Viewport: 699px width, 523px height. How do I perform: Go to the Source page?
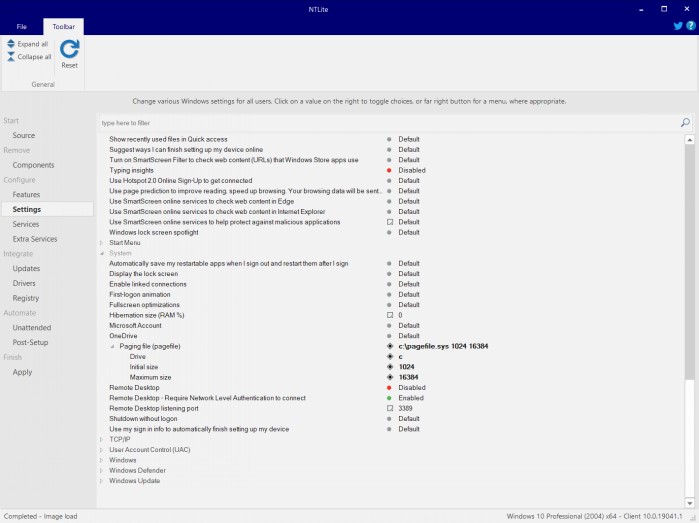[x=24, y=135]
